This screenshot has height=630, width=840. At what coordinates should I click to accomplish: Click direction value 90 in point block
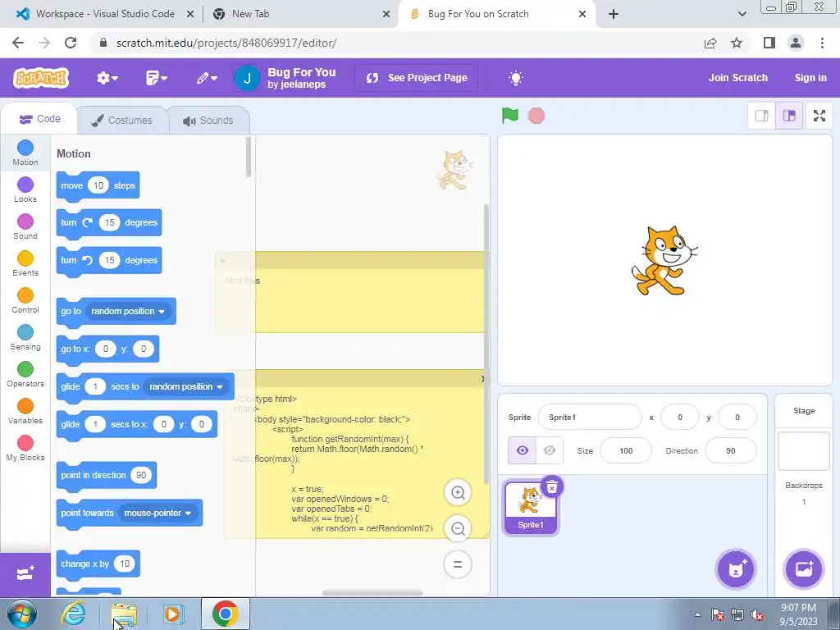(141, 475)
